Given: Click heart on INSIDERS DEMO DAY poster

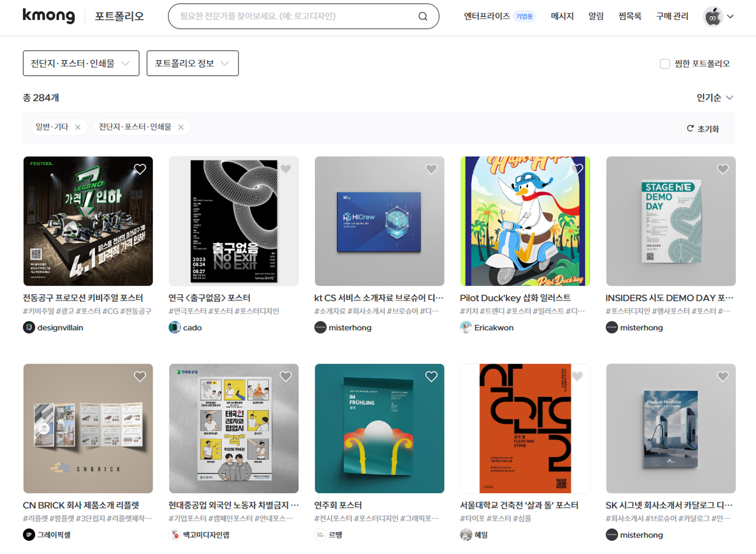Looking at the screenshot, I should tap(722, 169).
